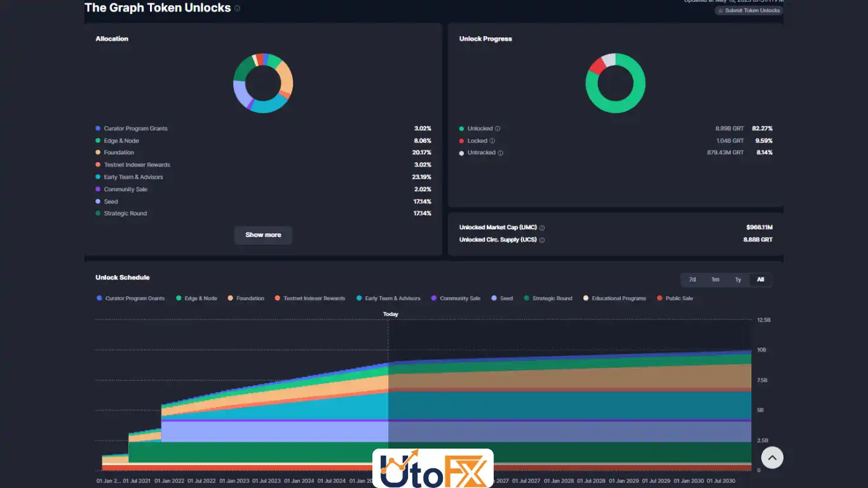Screen dimensions: 868x488
Task: Switch the Unlock Schedule range to 7d
Action: pyautogui.click(x=692, y=280)
